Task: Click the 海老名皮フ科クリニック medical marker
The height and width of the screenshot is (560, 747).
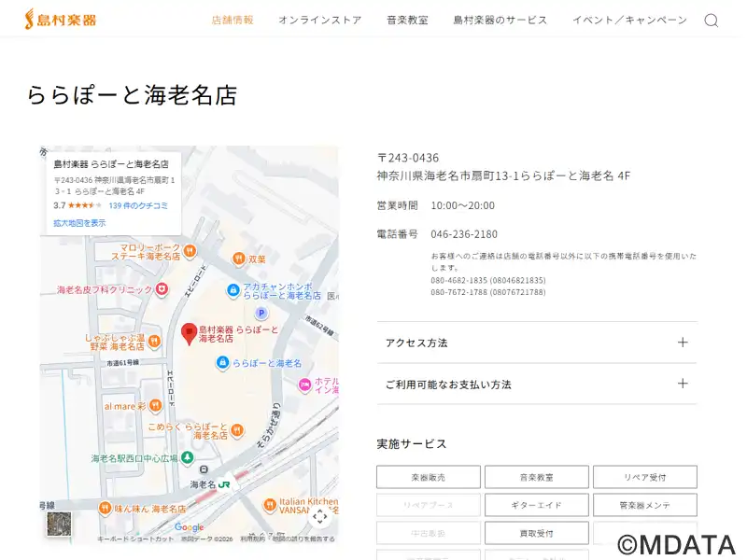Action: (x=162, y=290)
